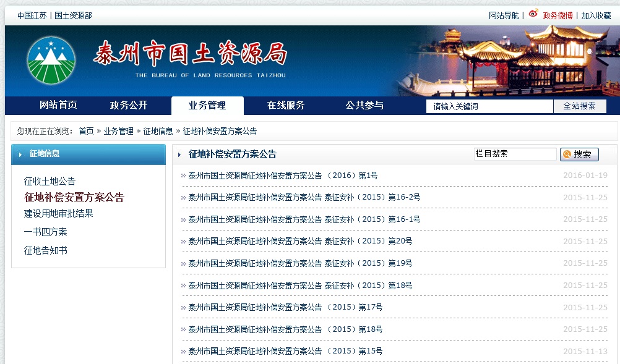The width and height of the screenshot is (620, 364).
Task: Open the 中国江苏 link at top left
Action: point(32,15)
